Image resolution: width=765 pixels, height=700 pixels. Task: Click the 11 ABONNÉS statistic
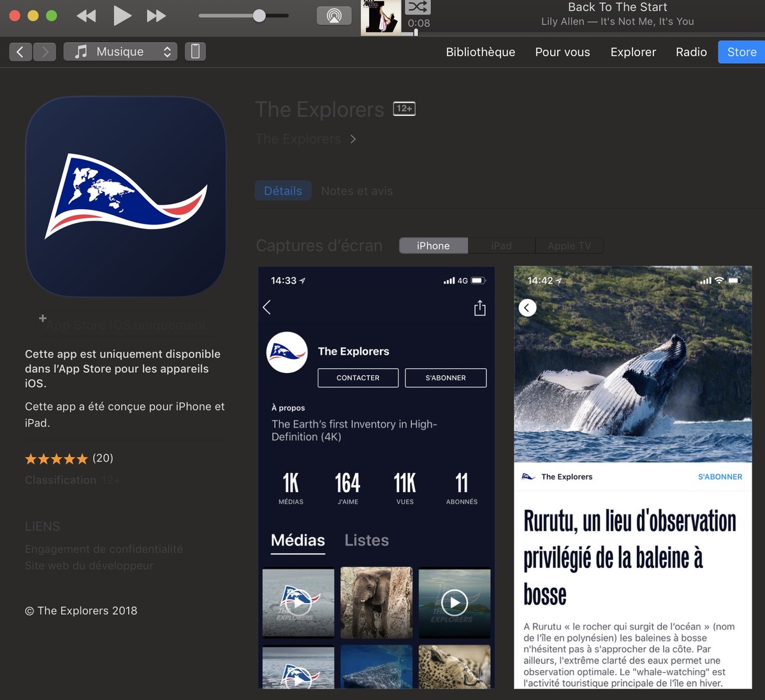462,489
